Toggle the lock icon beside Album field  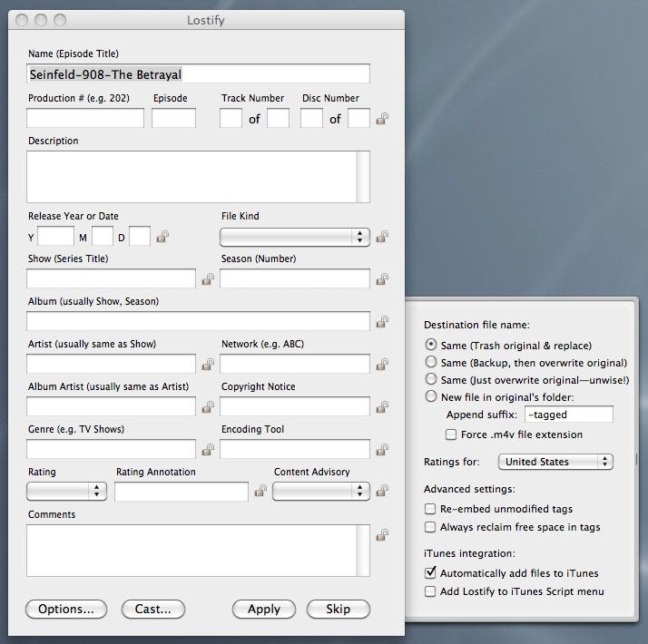382,322
